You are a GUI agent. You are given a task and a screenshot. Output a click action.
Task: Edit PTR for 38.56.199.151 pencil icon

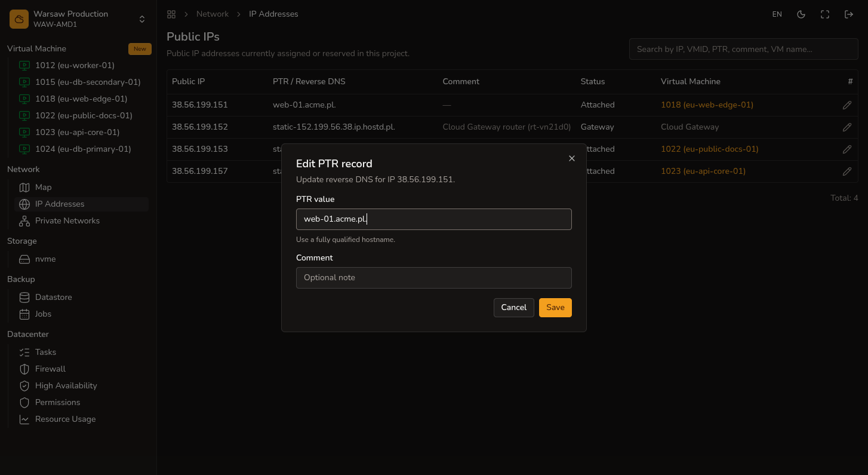[847, 105]
